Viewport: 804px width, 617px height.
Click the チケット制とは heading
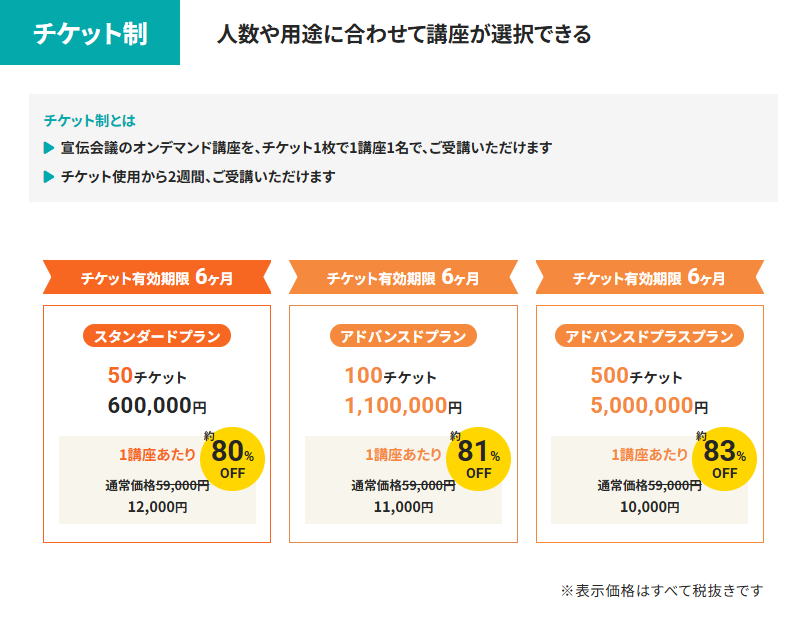90,121
